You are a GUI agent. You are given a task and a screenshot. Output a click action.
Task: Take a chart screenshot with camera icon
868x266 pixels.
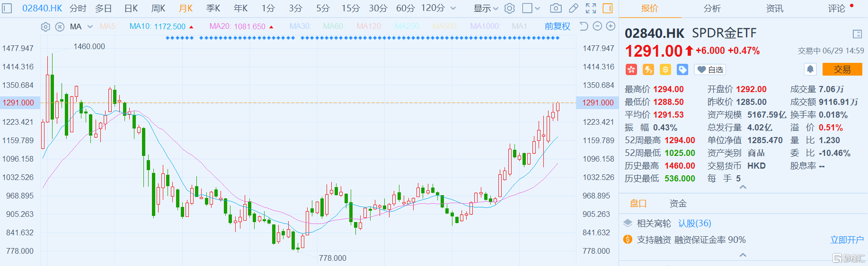556,9
